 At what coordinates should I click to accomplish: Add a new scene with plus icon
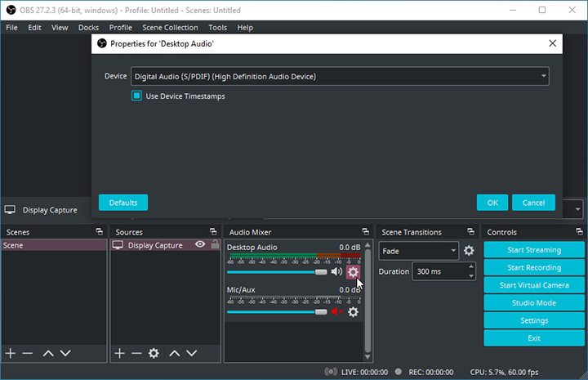coord(11,353)
